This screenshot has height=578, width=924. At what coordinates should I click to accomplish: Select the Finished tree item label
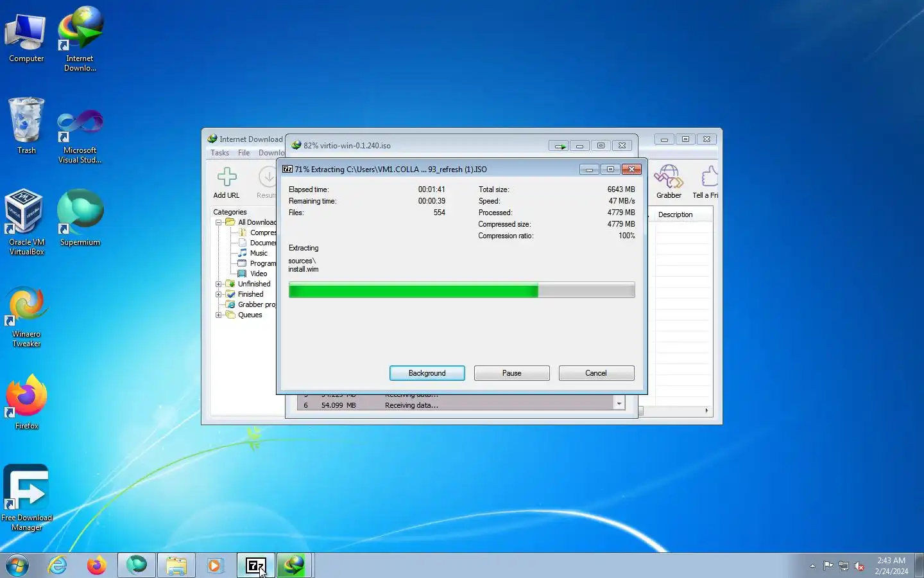(x=250, y=294)
